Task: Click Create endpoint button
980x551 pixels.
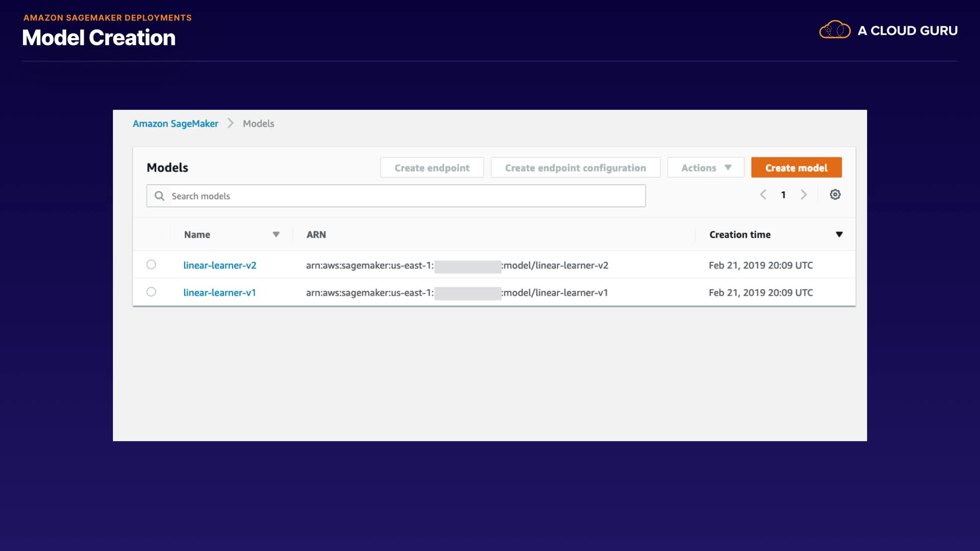Action: [x=432, y=167]
